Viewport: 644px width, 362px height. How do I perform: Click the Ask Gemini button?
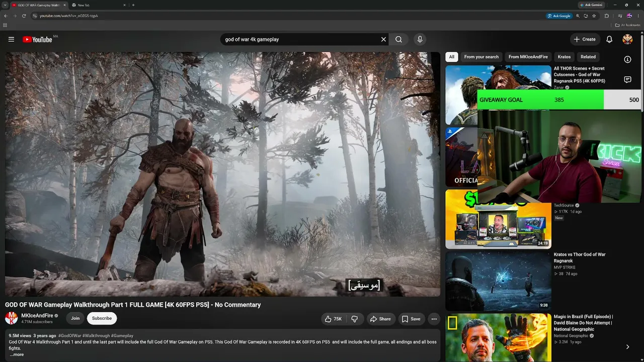(591, 5)
